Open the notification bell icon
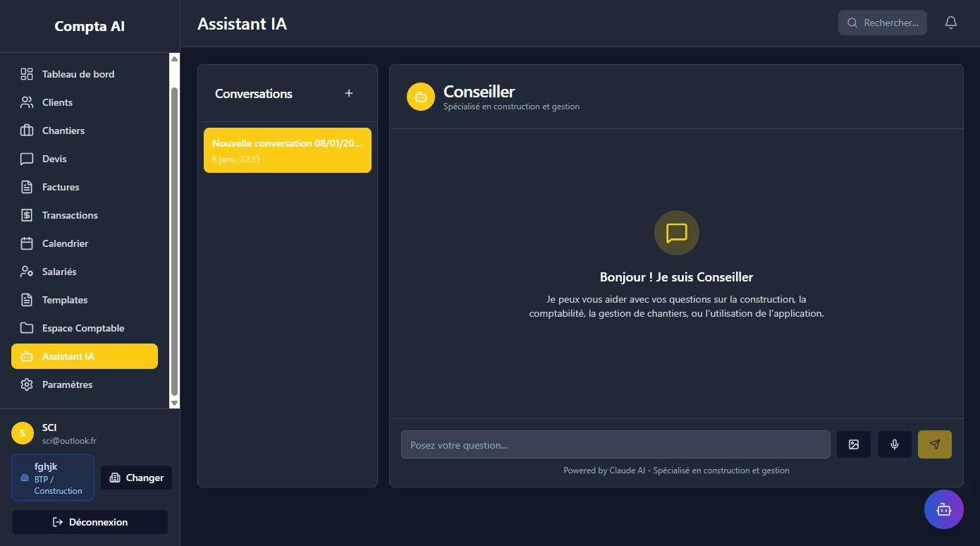The image size is (980, 546). [950, 22]
